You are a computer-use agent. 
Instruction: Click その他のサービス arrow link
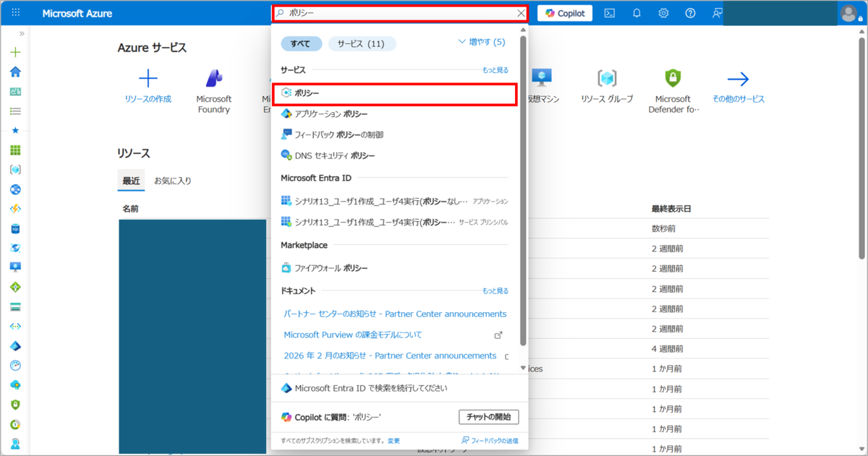[x=738, y=87]
